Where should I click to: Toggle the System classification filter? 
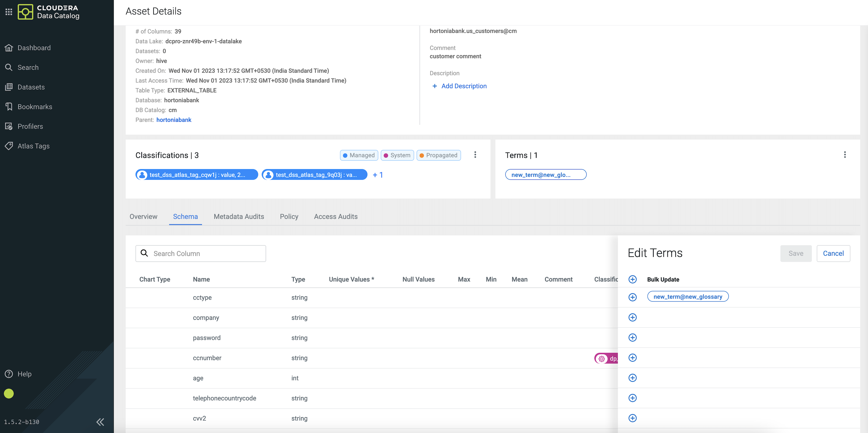[397, 155]
